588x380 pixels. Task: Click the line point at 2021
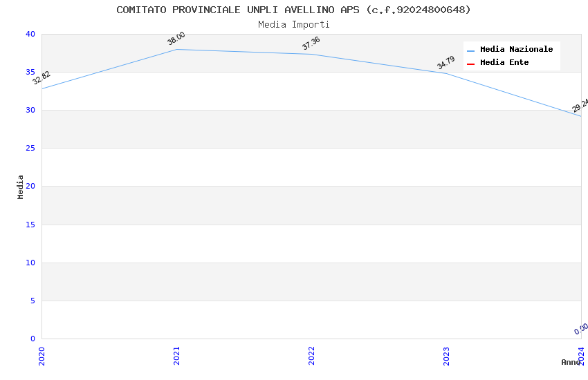(176, 50)
